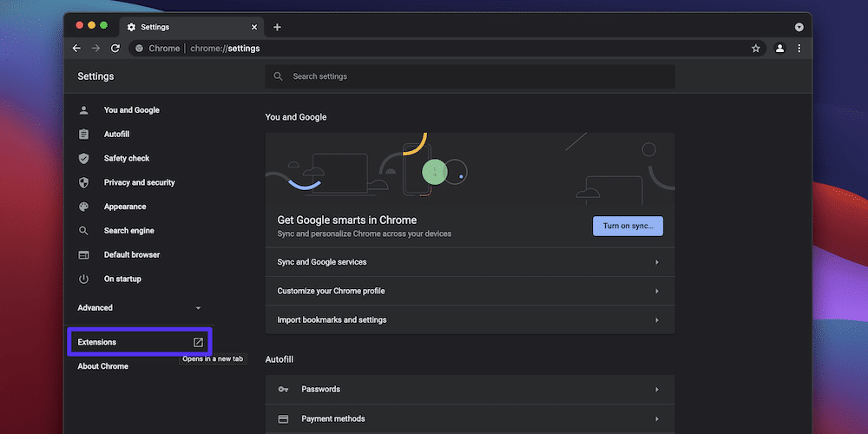
Task: Expand the Customize your Chrome profile arrow
Action: click(657, 291)
